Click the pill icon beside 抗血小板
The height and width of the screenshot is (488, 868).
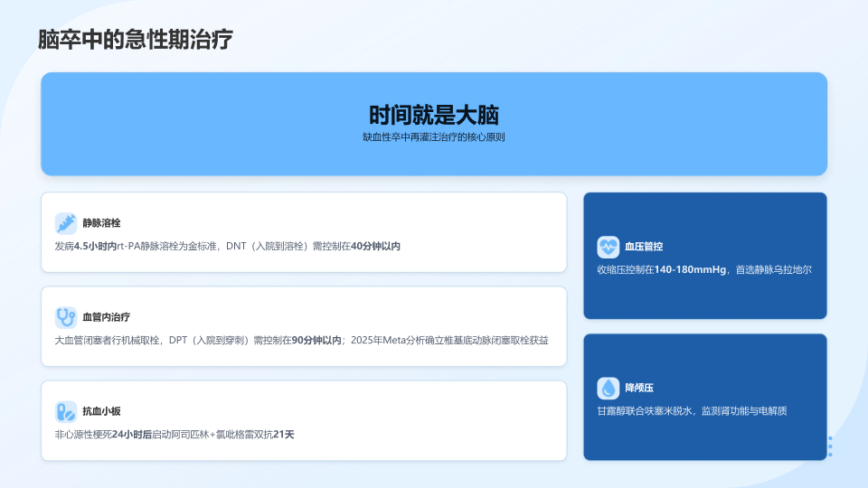66,412
